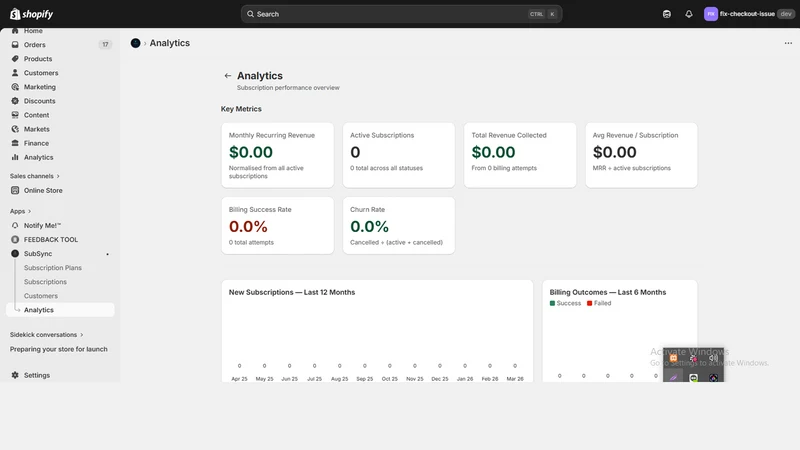This screenshot has width=800, height=450.
Task: Click the Orders count badge 17
Action: tap(105, 44)
